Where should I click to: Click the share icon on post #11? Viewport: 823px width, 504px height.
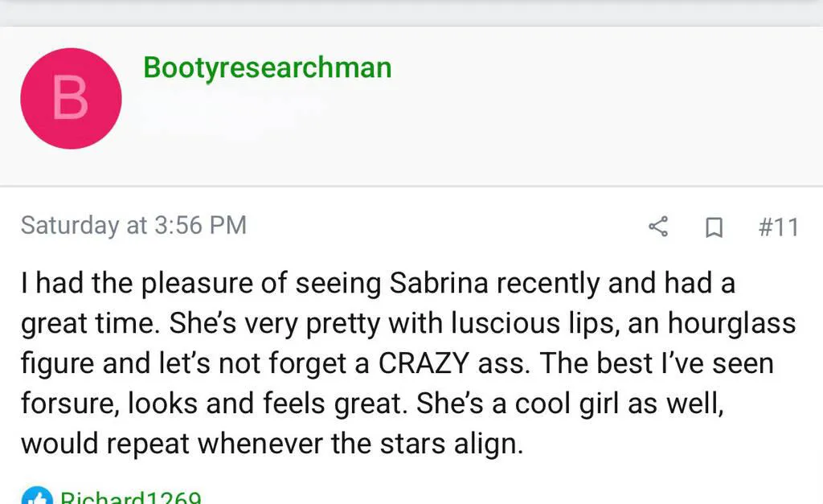[658, 227]
